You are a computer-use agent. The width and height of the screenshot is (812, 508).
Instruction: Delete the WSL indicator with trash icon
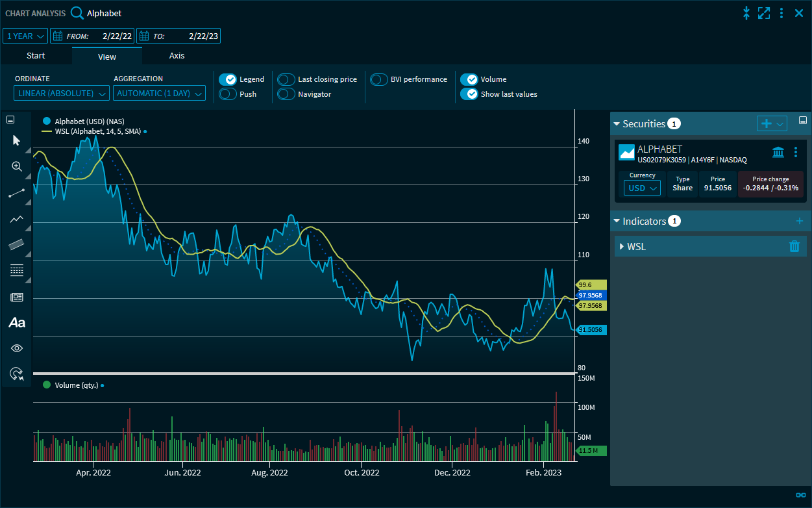794,246
